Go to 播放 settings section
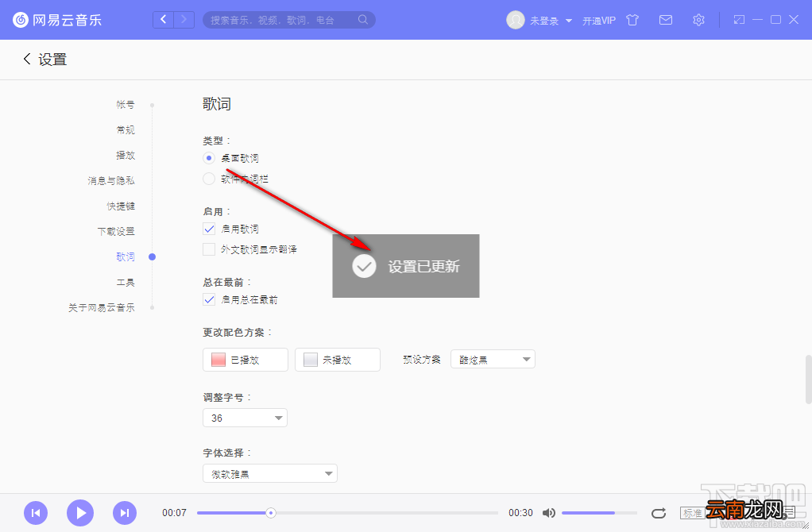This screenshot has width=812, height=532. 126,156
